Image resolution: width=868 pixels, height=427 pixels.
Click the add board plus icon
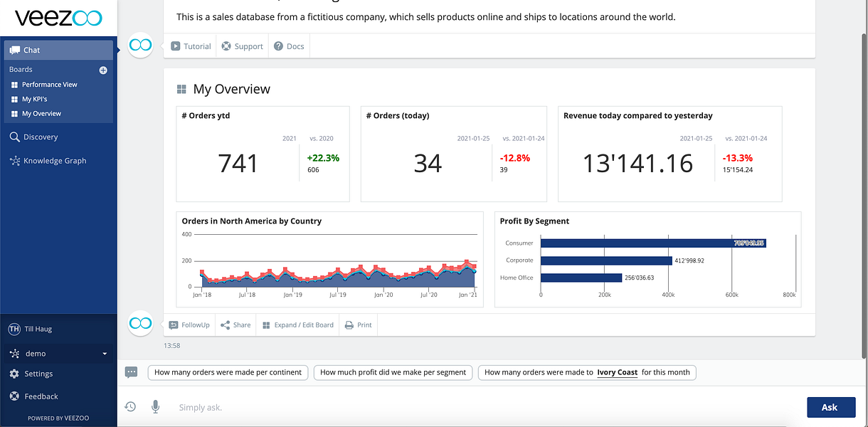[103, 70]
